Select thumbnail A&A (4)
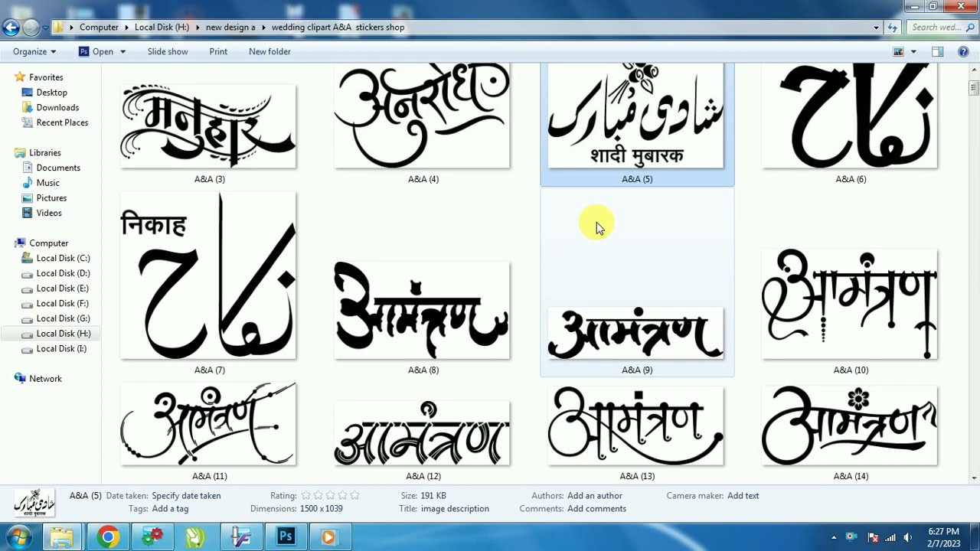Image resolution: width=980 pixels, height=551 pixels. pos(422,116)
